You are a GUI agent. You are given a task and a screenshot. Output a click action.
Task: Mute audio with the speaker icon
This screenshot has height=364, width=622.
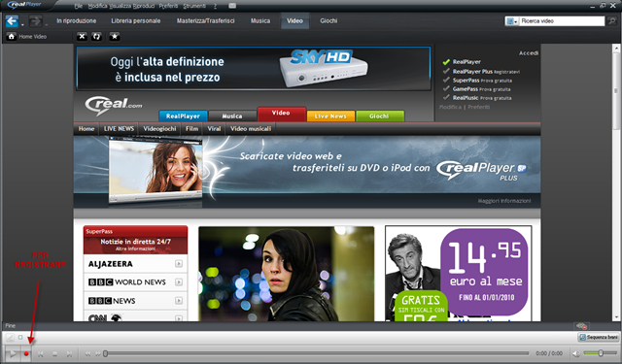pos(576,353)
